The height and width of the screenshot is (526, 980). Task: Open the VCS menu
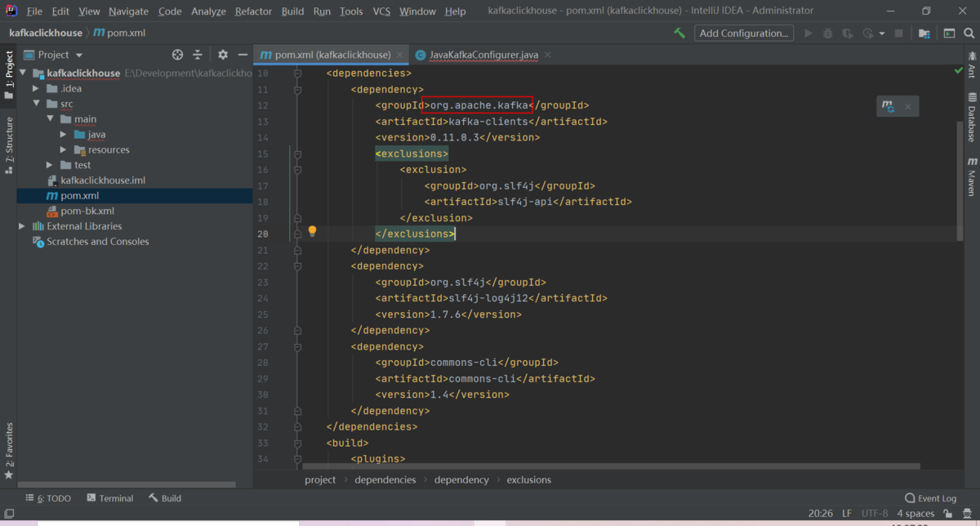pos(381,11)
